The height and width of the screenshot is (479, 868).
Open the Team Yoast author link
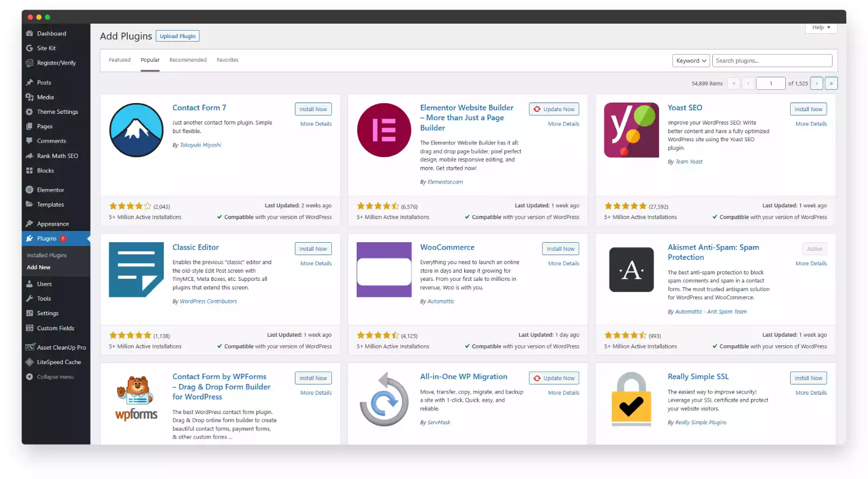689,162
